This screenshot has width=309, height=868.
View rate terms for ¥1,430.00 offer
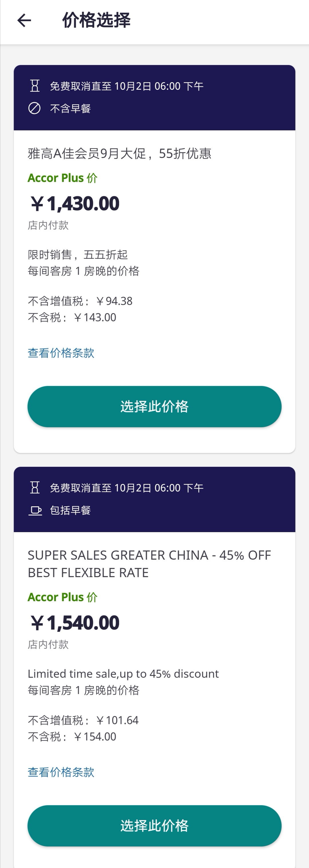pos(61,353)
